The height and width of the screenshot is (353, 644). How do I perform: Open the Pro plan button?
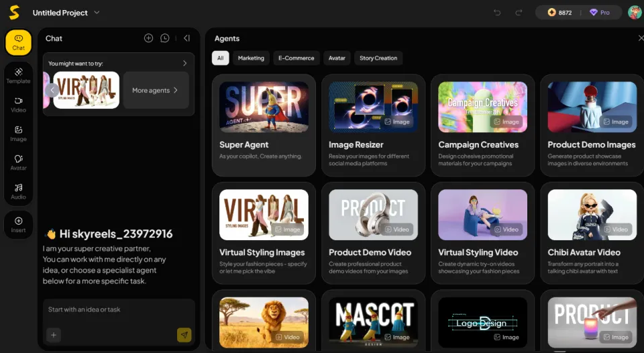pyautogui.click(x=600, y=13)
